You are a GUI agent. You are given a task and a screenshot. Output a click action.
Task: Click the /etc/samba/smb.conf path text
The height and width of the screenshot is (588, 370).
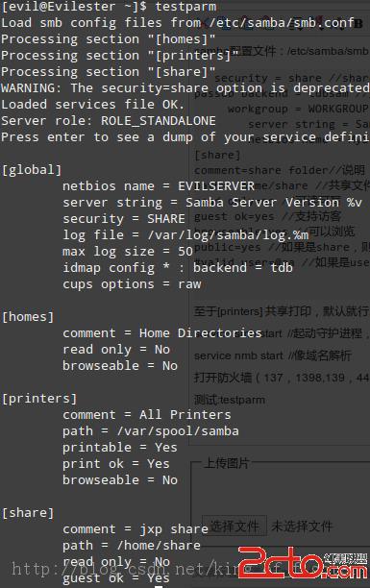point(283,22)
